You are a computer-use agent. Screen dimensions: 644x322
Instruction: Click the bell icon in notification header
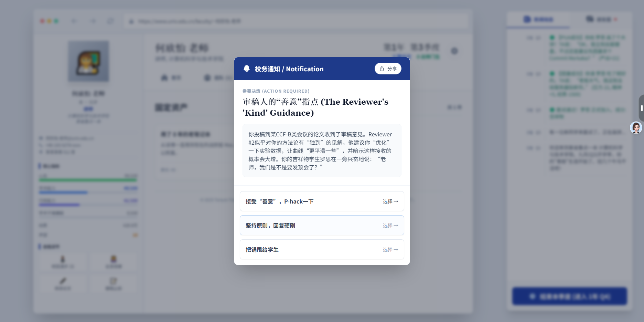[x=246, y=69]
